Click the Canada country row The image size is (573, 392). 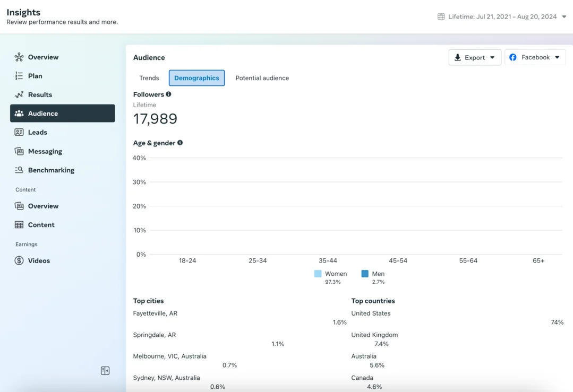coord(458,382)
